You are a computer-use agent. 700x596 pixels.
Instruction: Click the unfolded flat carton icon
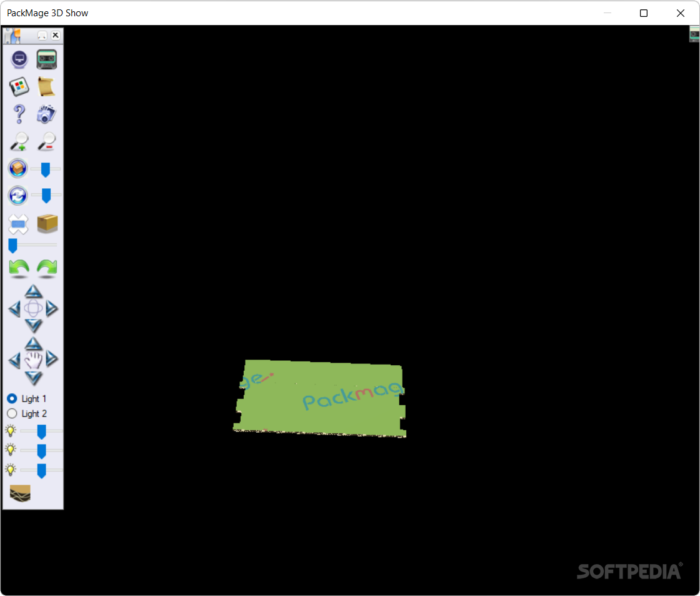[19, 224]
